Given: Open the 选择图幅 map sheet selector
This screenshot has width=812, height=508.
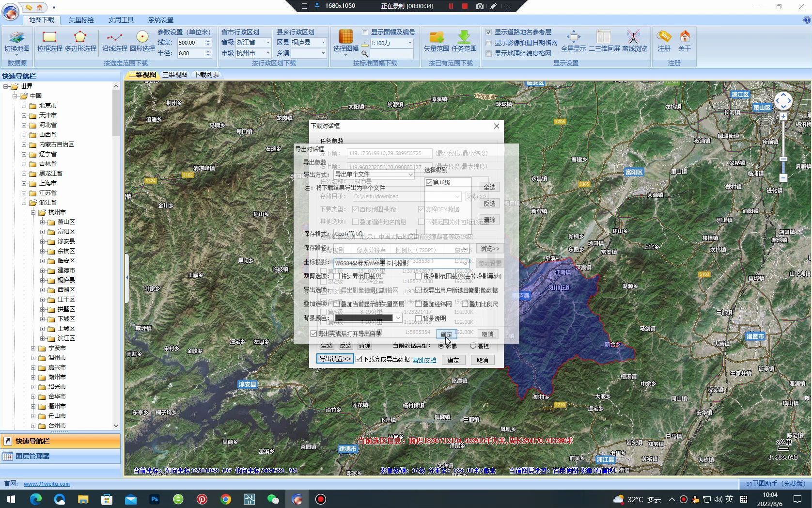Looking at the screenshot, I should tap(345, 42).
